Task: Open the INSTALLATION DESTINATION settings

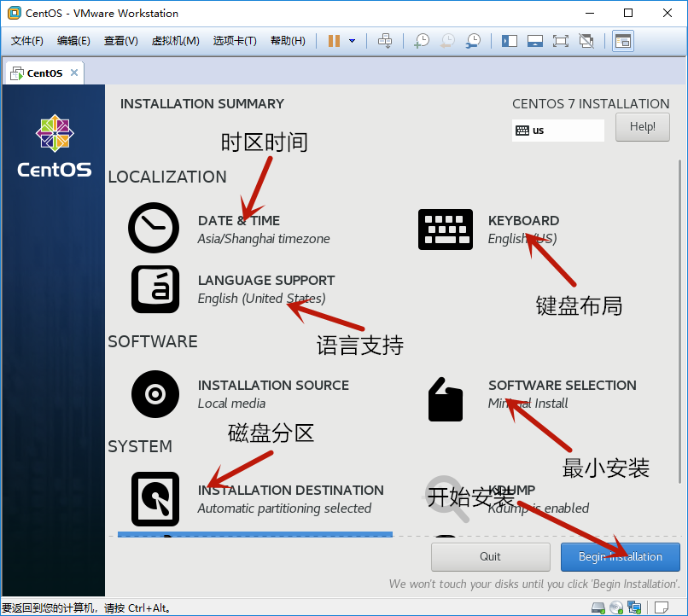Action: tap(290, 490)
